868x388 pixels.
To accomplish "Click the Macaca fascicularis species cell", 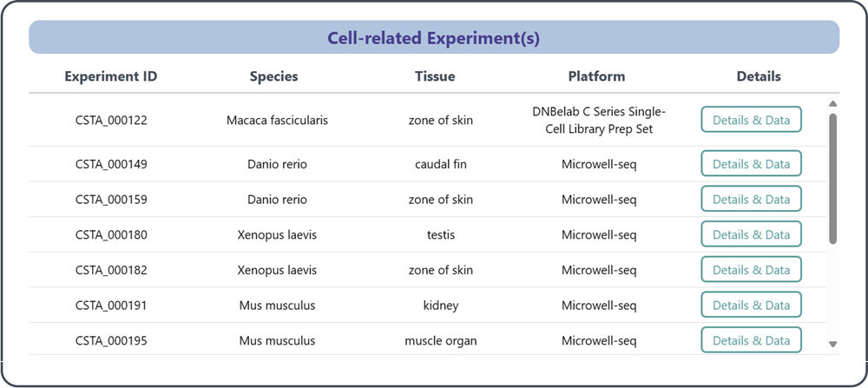I will (277, 121).
